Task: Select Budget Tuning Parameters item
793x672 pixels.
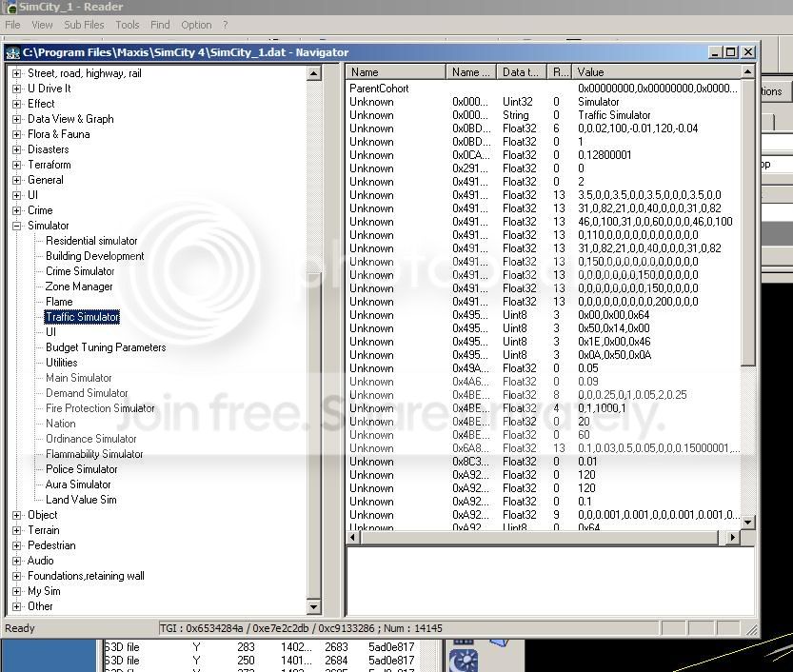Action: point(106,347)
